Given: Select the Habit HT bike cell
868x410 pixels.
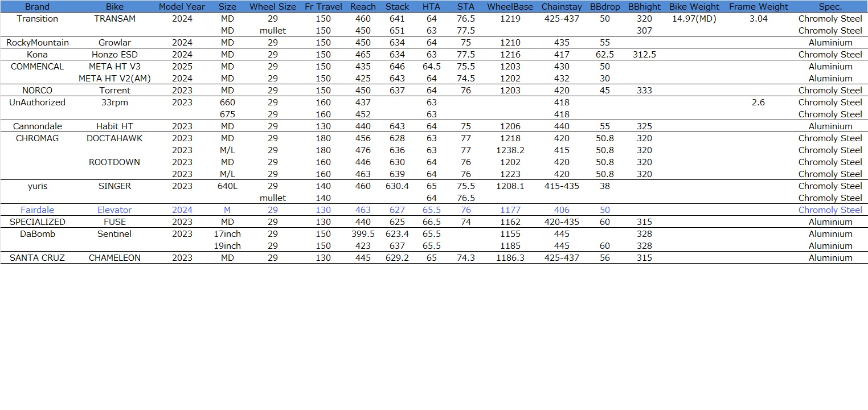Looking at the screenshot, I should (x=114, y=126).
